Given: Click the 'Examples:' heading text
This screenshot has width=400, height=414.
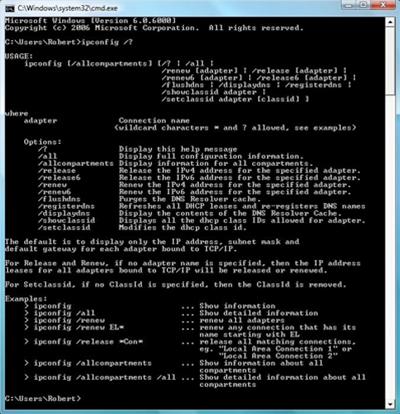Looking at the screenshot, I should 26,299.
